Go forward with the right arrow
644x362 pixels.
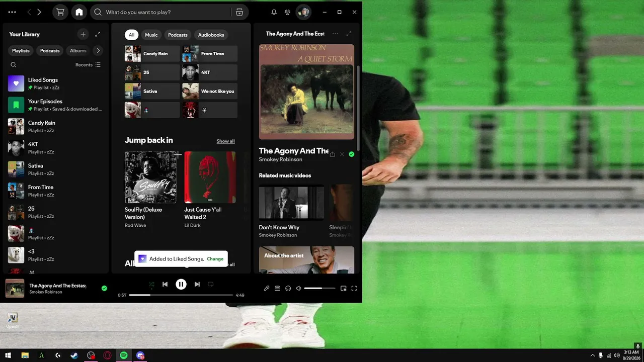(39, 12)
